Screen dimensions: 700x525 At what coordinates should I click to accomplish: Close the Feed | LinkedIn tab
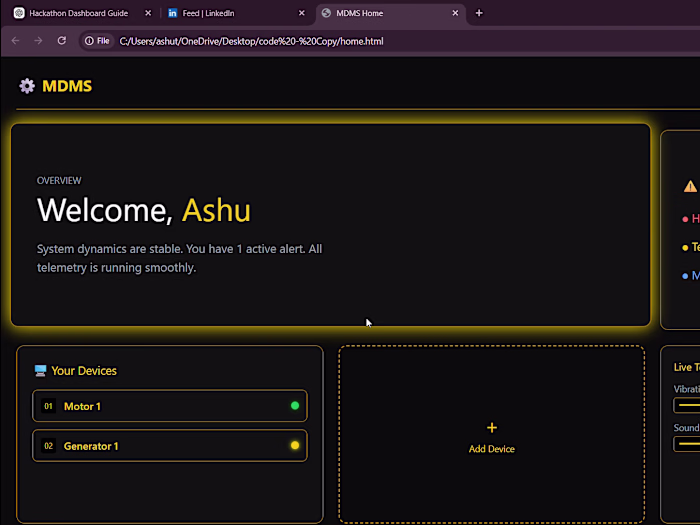click(x=302, y=13)
